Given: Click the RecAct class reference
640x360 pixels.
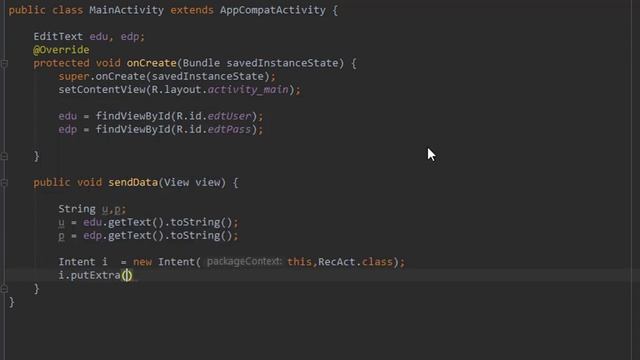Looking at the screenshot, I should coord(337,262).
